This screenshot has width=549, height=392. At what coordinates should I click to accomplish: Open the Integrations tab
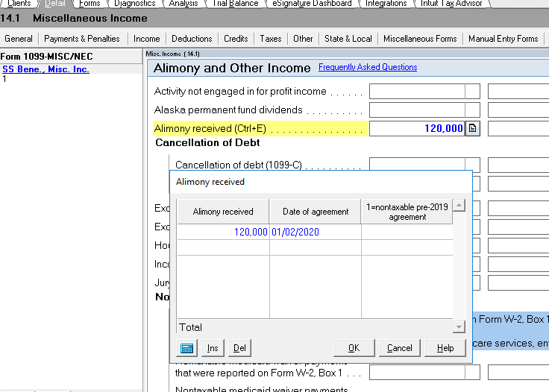[386, 4]
